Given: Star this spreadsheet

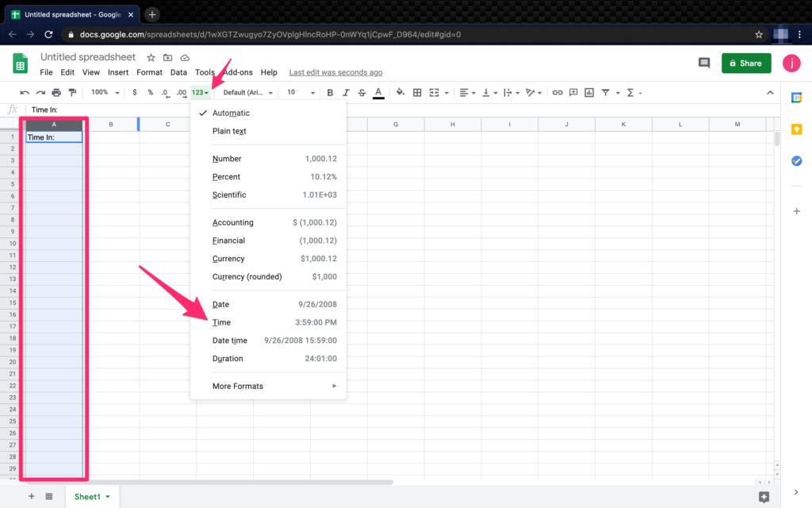Looking at the screenshot, I should [x=151, y=57].
